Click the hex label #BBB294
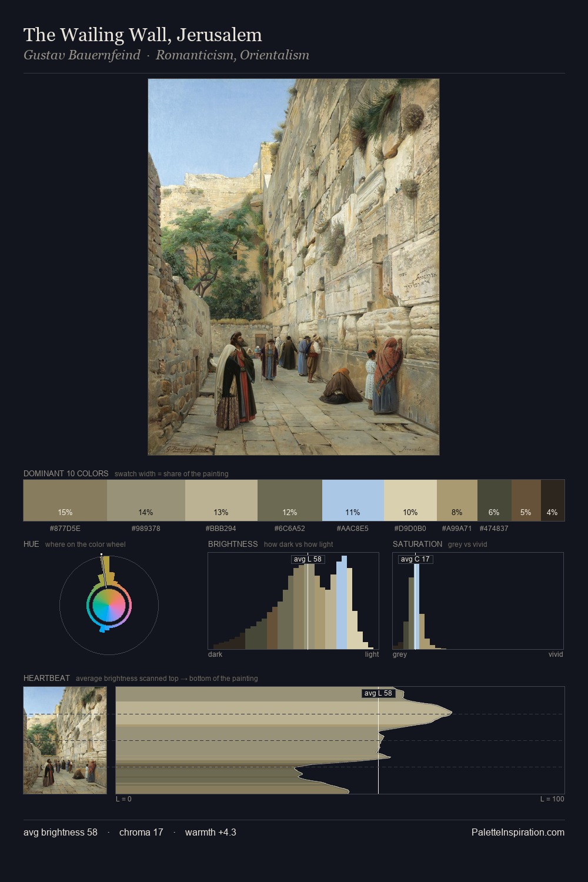The height and width of the screenshot is (882, 588). pos(221,529)
